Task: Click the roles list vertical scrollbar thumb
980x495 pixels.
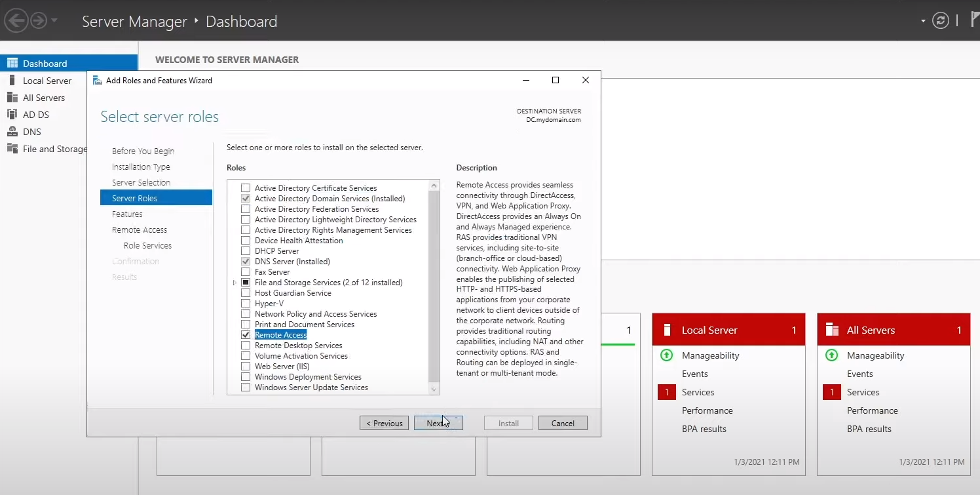Action: pos(434,285)
